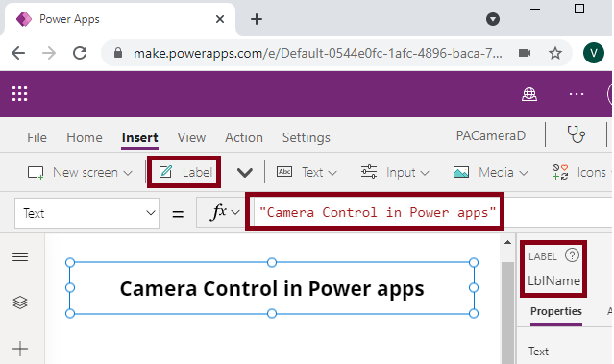Switch to the Home tab
The width and height of the screenshot is (614, 364).
click(x=85, y=137)
